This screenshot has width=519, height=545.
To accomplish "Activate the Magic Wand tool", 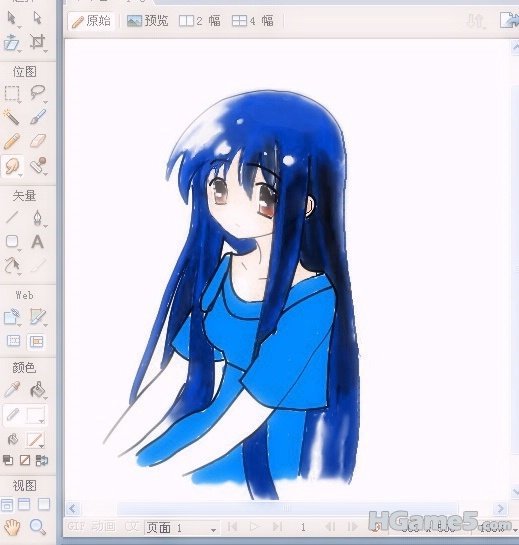I will click(x=11, y=117).
